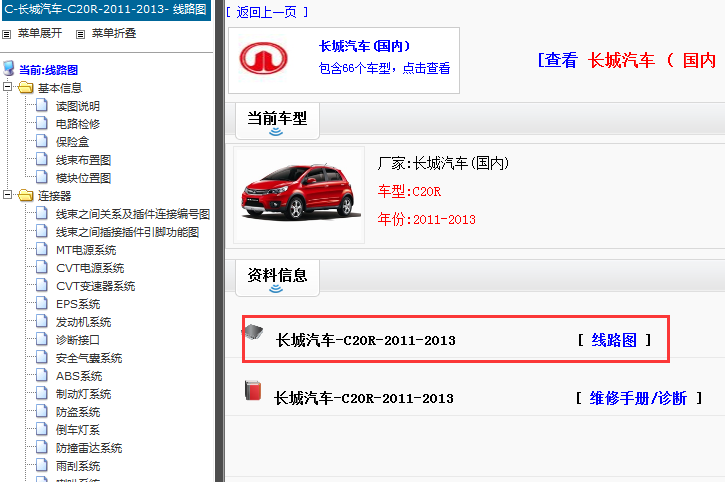Open 线束之间插接插件引脚功能图 tree item
This screenshot has height=482, width=725.
coord(127,232)
